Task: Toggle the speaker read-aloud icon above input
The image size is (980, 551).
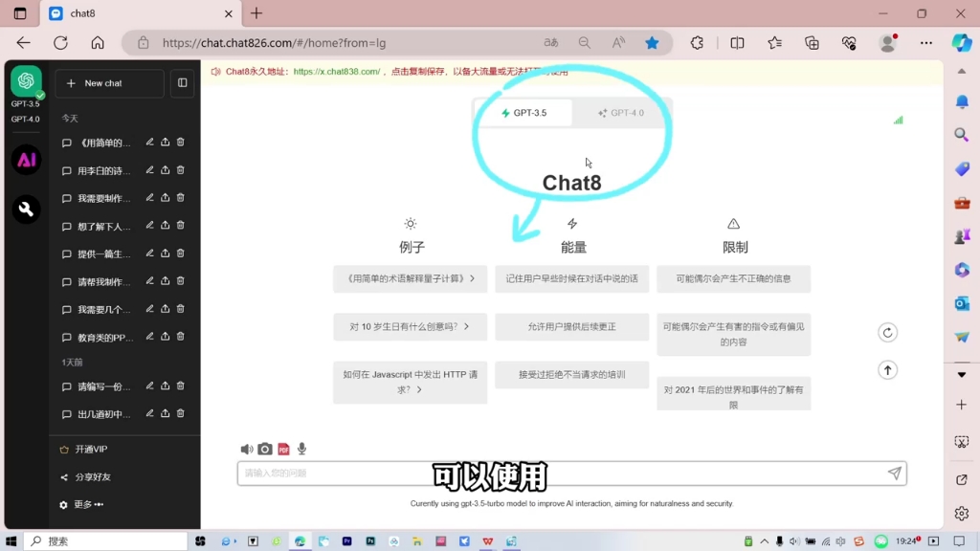Action: point(247,450)
